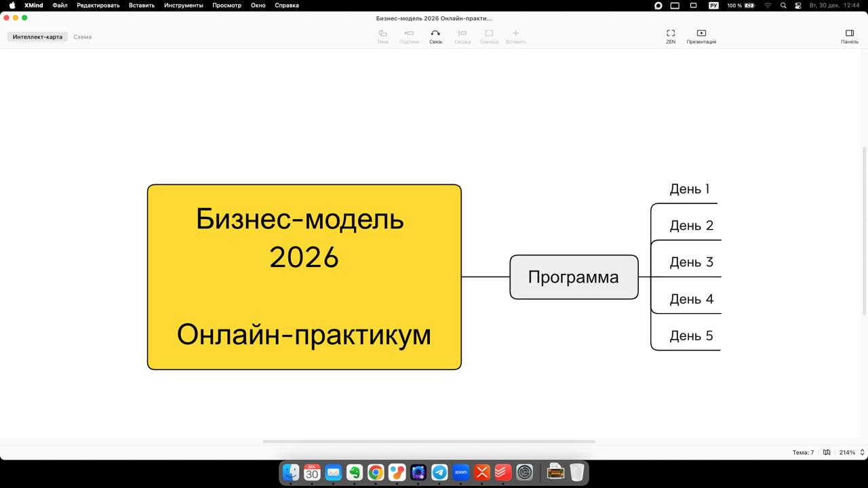Open the 214% zoom level stepper

point(862,452)
